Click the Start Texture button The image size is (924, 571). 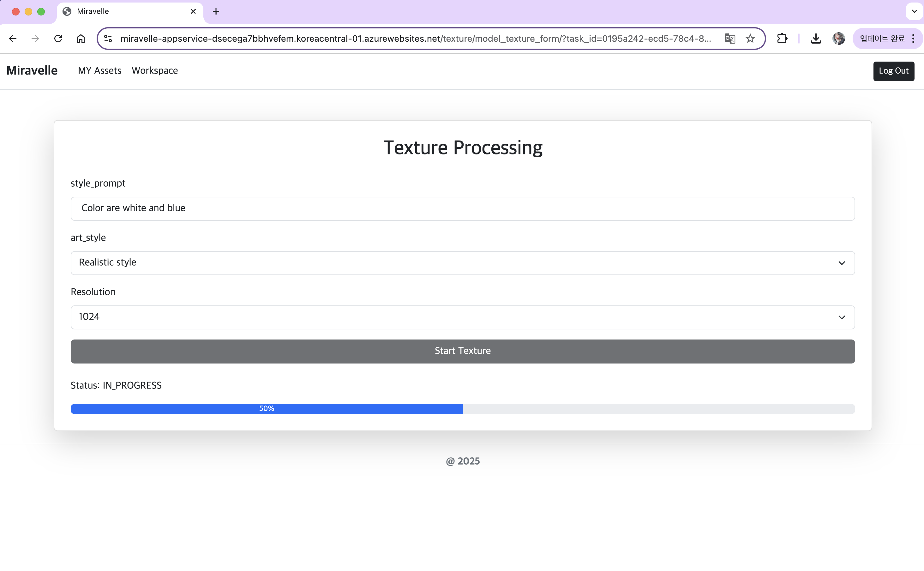[x=463, y=351]
